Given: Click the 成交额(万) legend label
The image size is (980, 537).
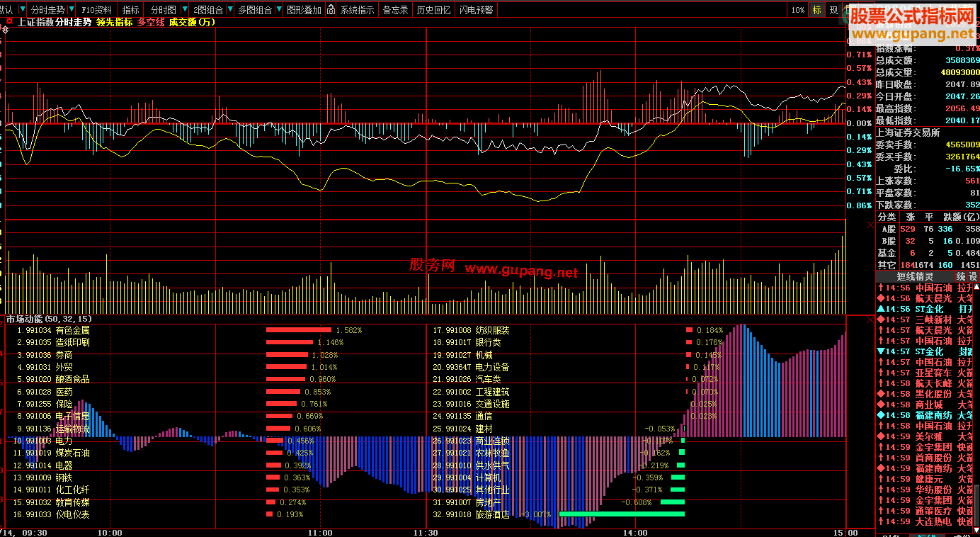Looking at the screenshot, I should coord(193,22).
